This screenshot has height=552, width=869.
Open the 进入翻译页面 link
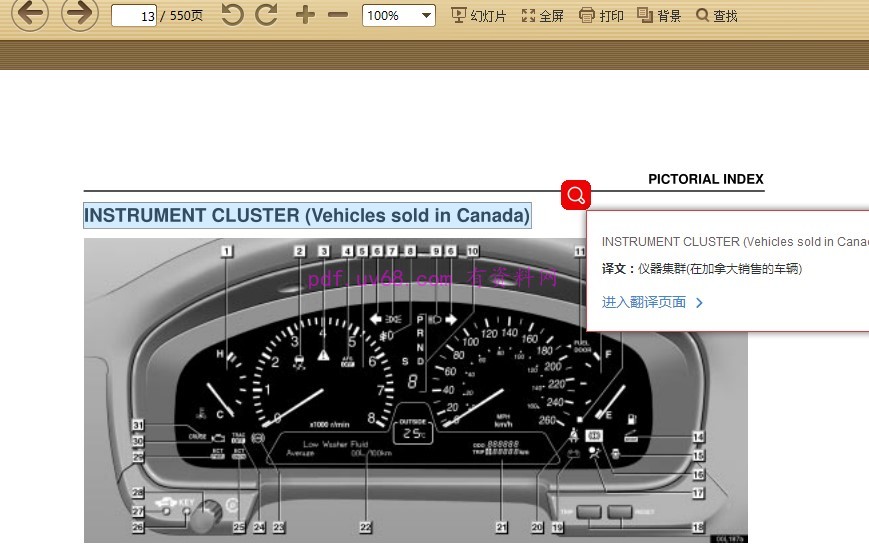tap(644, 302)
